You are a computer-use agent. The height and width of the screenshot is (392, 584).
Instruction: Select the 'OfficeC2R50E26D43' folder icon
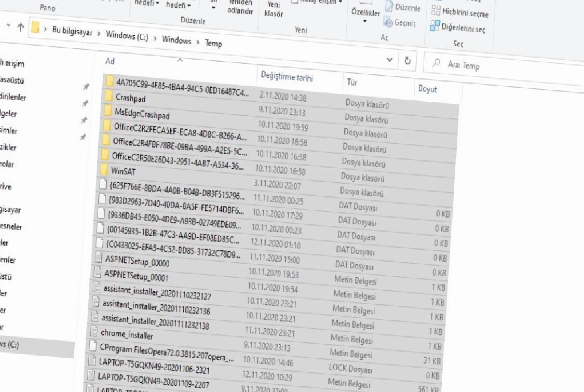105,154
